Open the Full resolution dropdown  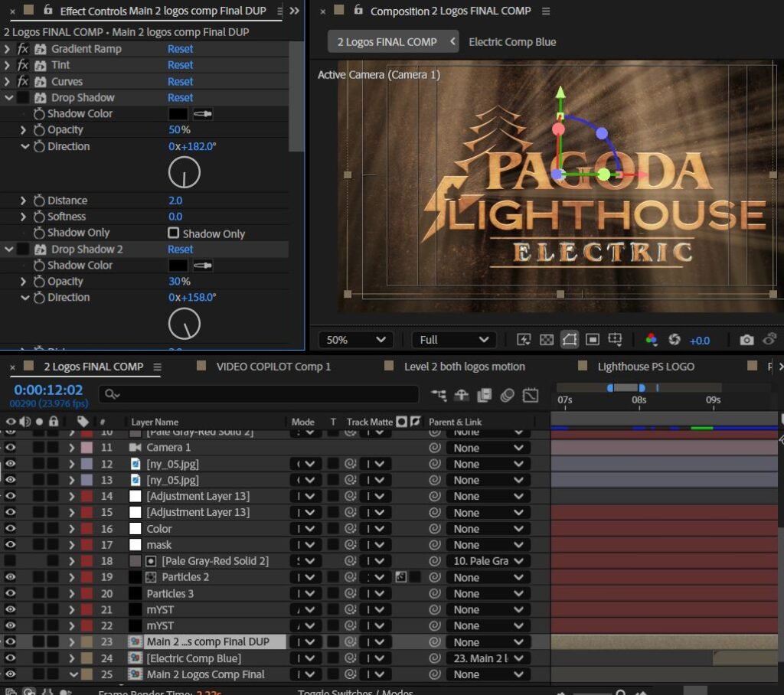click(453, 340)
